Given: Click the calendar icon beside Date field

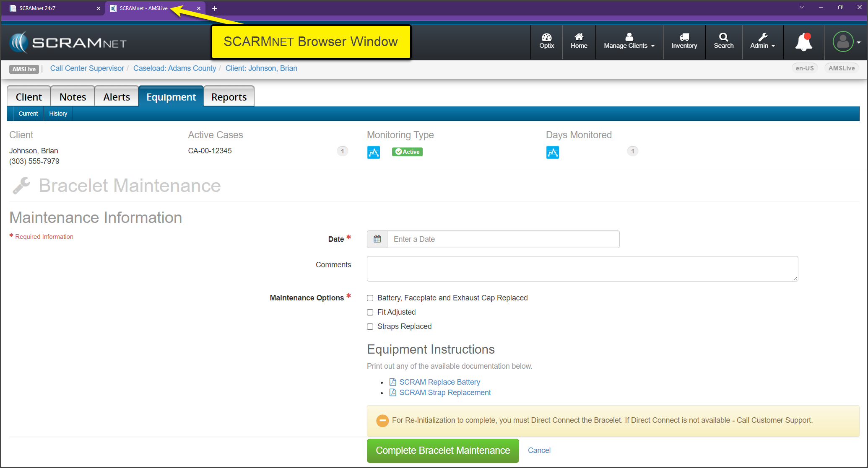Looking at the screenshot, I should tap(377, 239).
